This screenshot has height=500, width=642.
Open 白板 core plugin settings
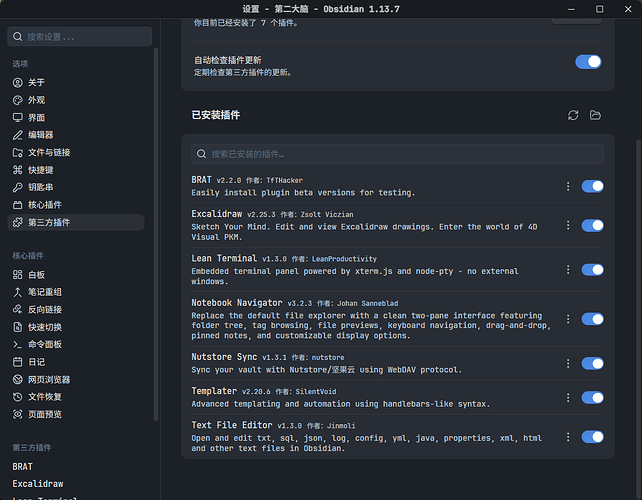(x=76, y=275)
